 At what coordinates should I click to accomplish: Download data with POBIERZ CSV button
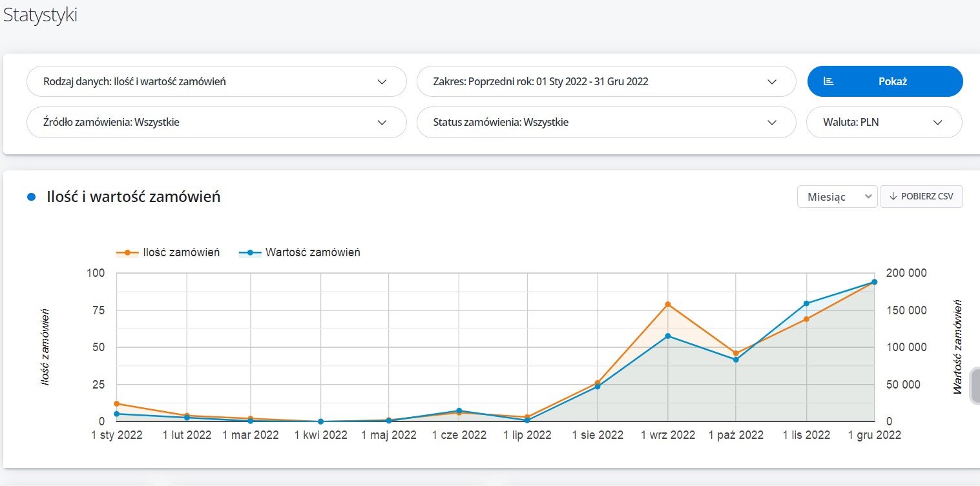point(921,197)
